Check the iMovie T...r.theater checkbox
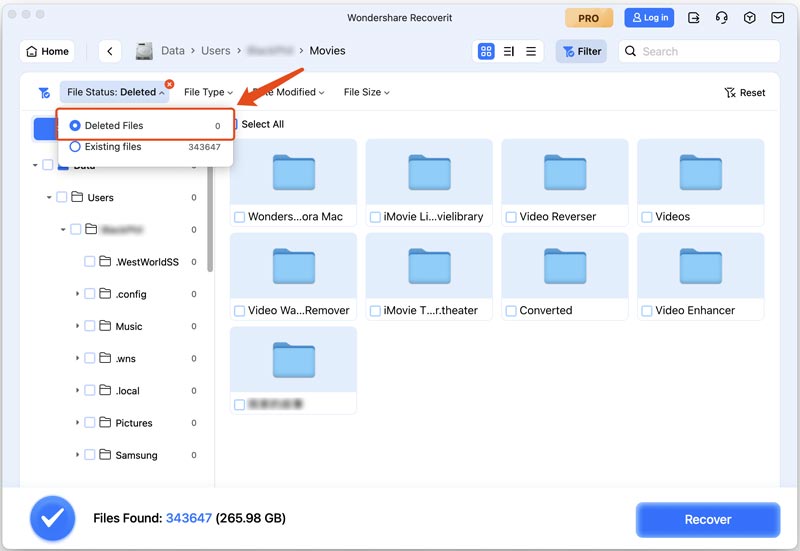 point(375,311)
